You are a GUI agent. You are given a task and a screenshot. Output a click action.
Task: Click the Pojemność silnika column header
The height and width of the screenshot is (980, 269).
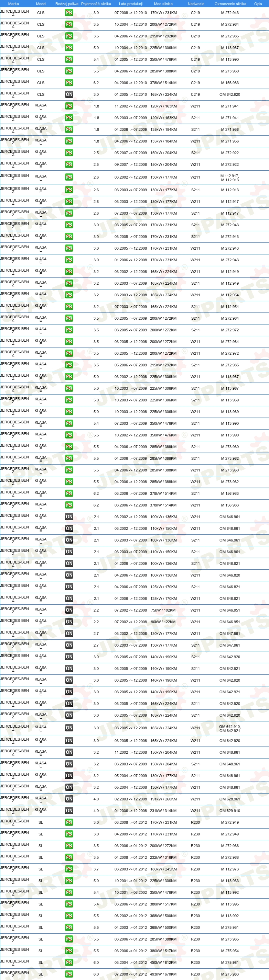pos(96,4)
